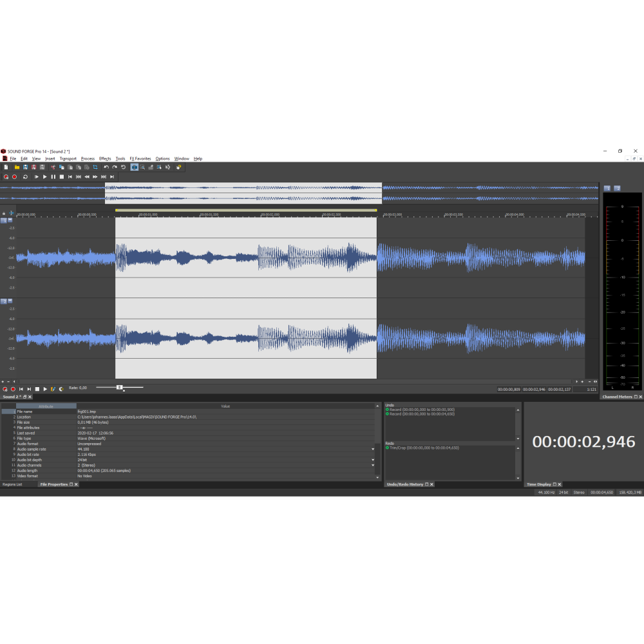Cut the selection with the scissors icon
This screenshot has width=644, height=644.
tap(53, 167)
